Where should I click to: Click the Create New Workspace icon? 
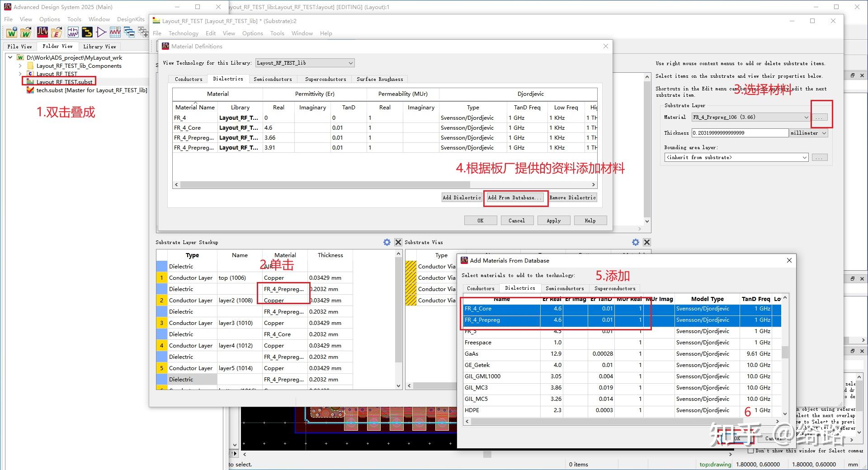(12, 32)
